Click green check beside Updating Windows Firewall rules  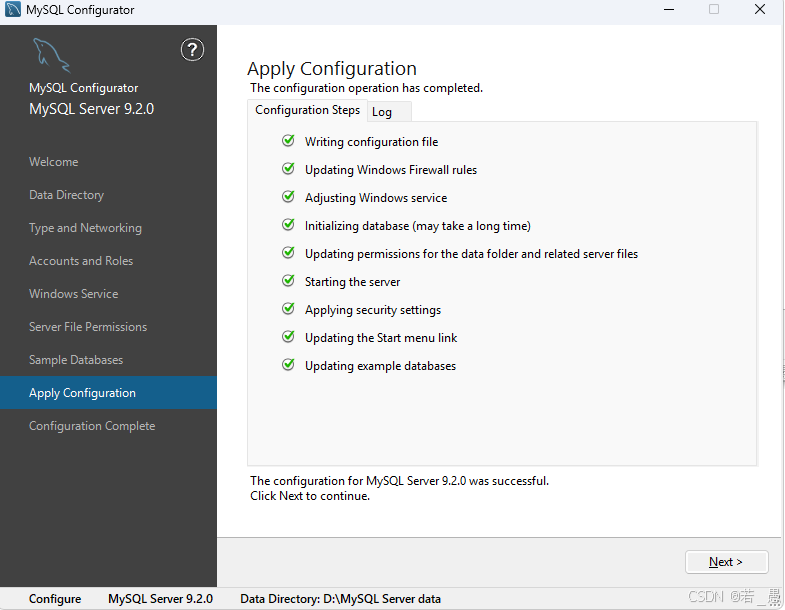click(288, 169)
